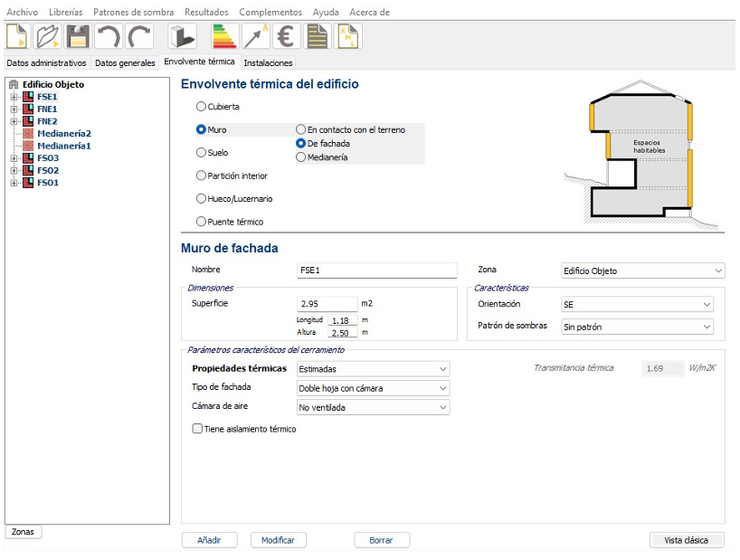Expand the FSO3 tree node
The width and height of the screenshot is (740, 560).
pos(14,158)
